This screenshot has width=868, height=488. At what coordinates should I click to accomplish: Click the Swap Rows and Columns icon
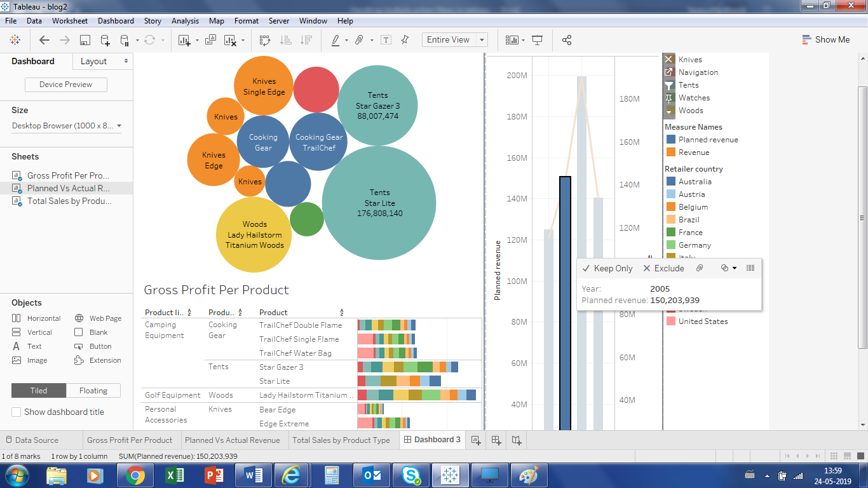pos(265,39)
